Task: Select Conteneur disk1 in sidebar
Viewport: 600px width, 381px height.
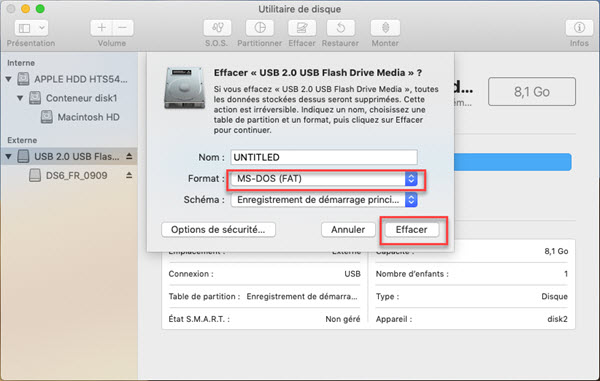Action: [x=73, y=98]
